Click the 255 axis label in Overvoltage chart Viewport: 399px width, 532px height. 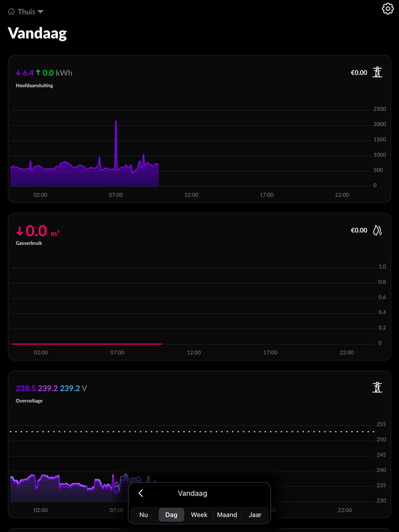tap(381, 424)
